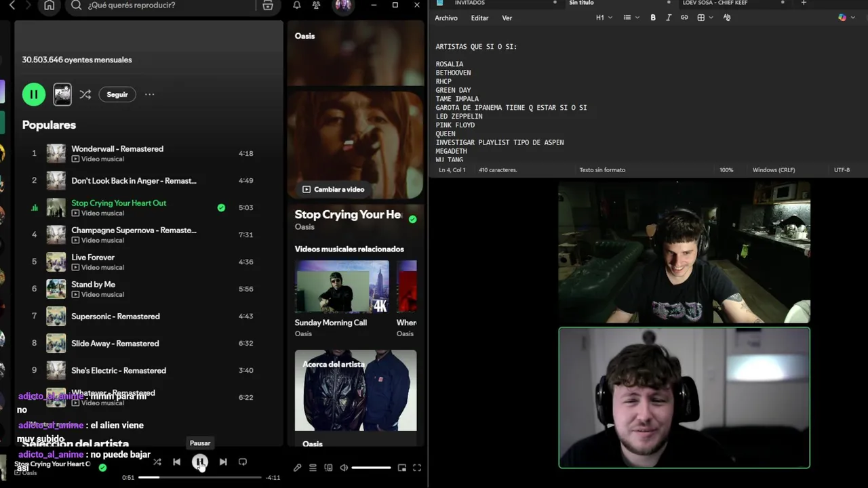Toggle shuffle in the bottom player
Viewport: 868px width, 488px height.
tap(157, 462)
